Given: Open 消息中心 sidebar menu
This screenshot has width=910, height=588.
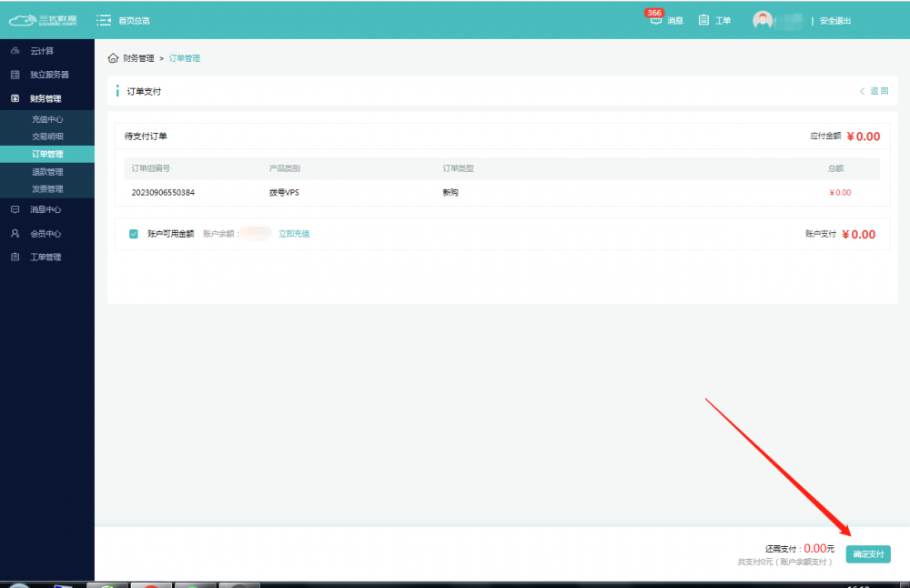Looking at the screenshot, I should (x=47, y=209).
